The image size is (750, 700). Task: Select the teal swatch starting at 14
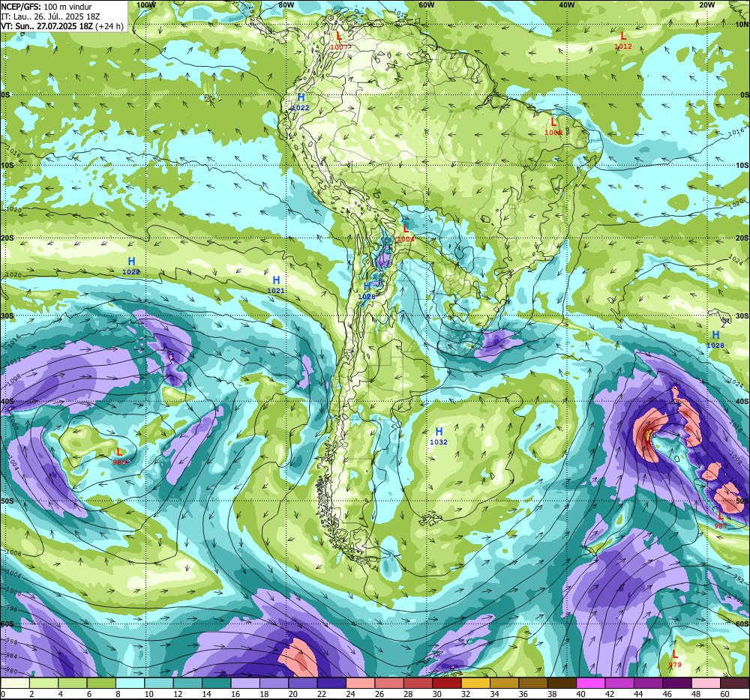pos(217,684)
